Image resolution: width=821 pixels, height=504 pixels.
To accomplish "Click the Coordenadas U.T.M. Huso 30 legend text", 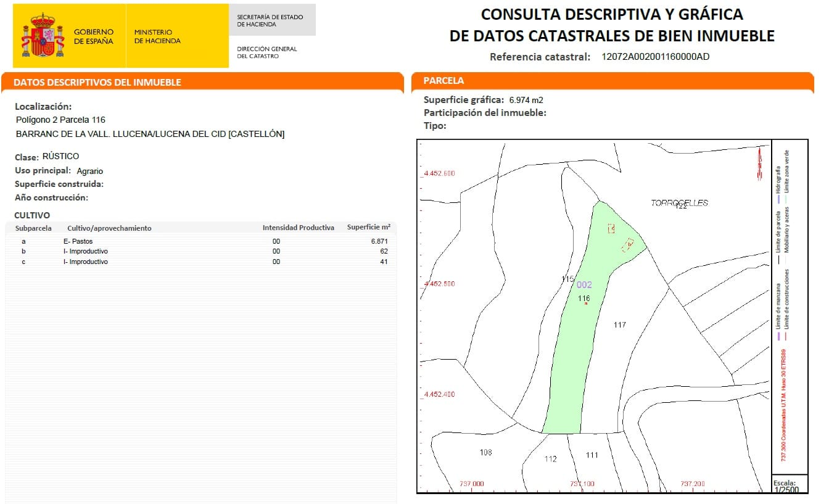I will 783,406.
